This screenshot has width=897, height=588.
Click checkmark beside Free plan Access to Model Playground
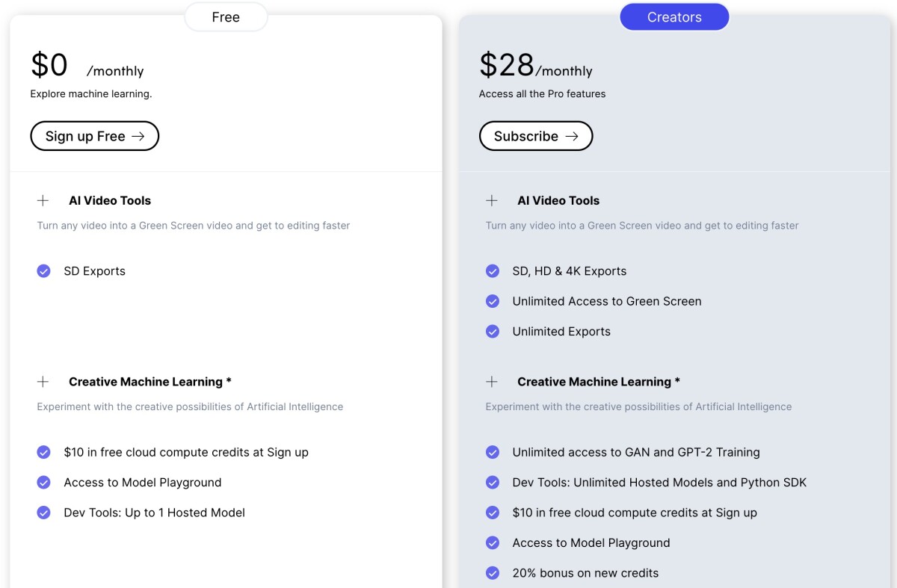pyautogui.click(x=43, y=483)
